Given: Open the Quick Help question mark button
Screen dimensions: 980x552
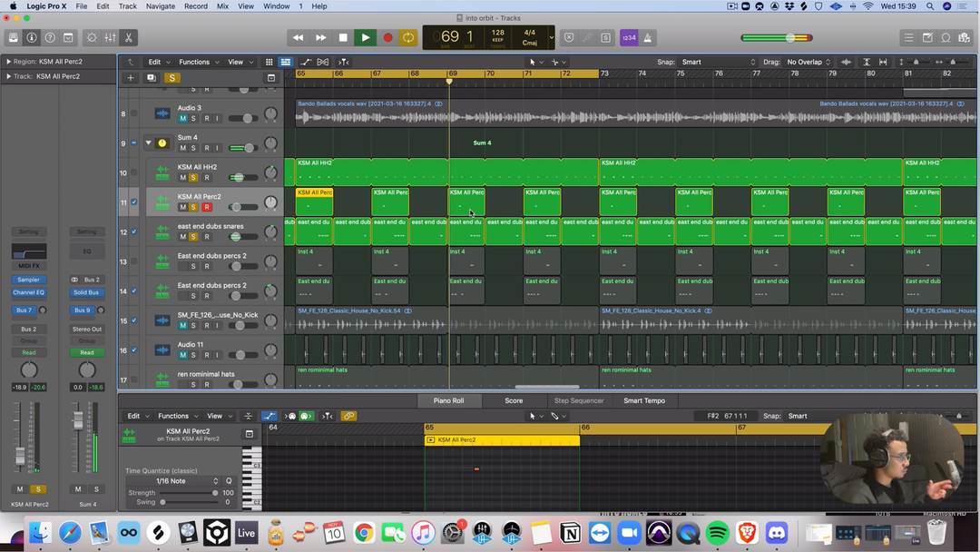Looking at the screenshot, I should 50,38.
